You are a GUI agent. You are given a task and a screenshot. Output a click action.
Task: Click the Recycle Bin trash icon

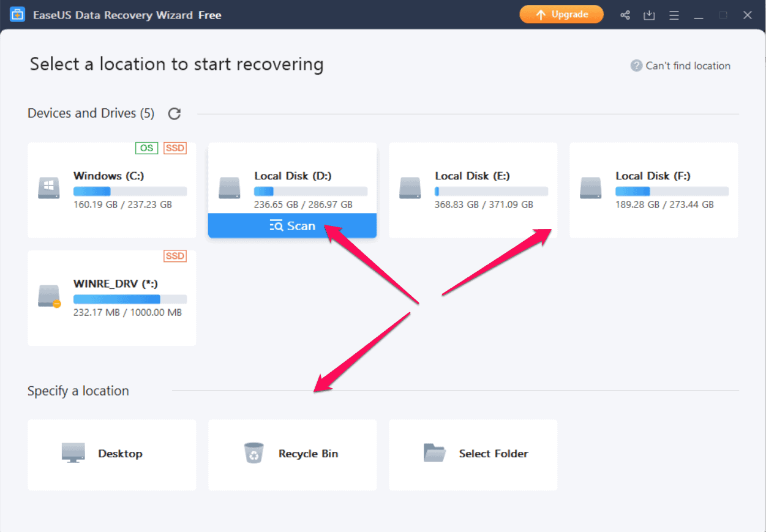[x=253, y=453]
